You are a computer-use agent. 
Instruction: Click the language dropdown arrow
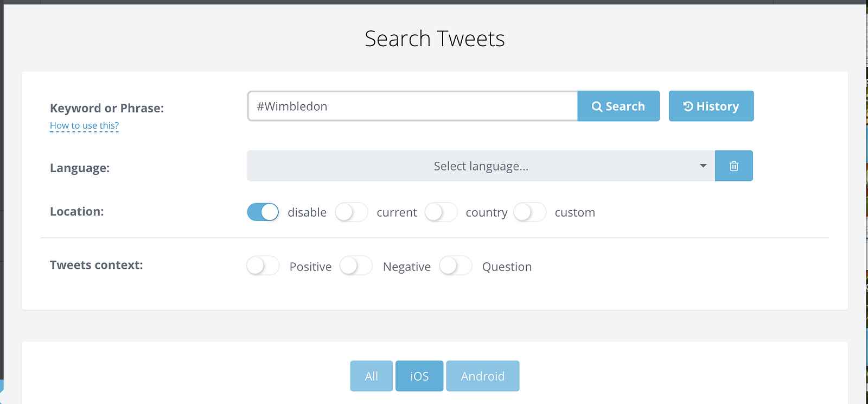pos(703,166)
